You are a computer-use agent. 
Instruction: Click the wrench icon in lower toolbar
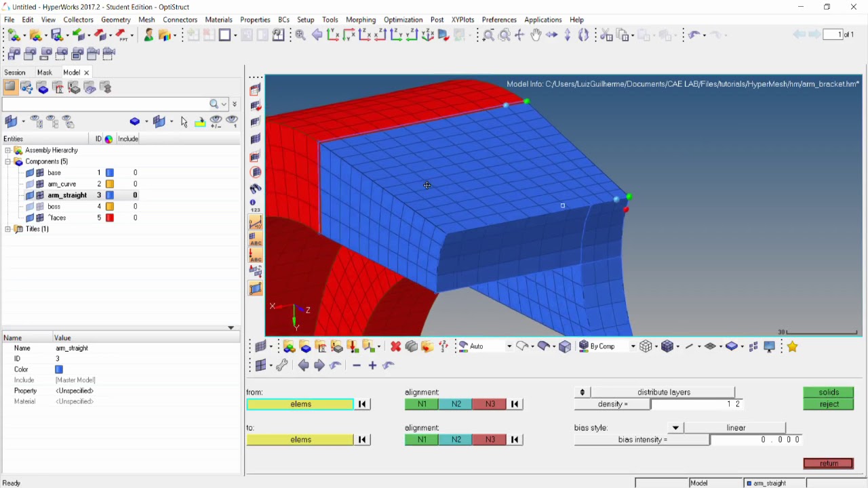[x=282, y=365]
